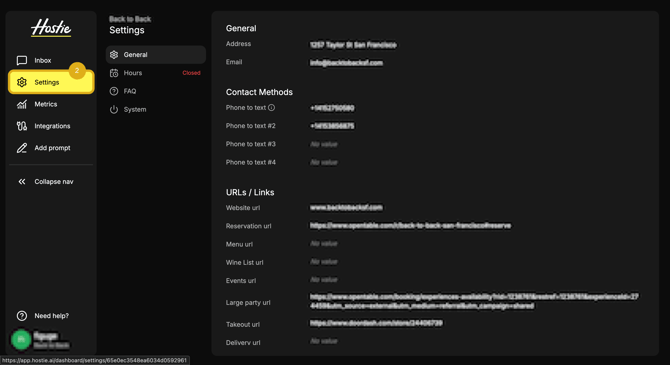The image size is (670, 365).
Task: Click the General heading in main panel
Action: 241,29
